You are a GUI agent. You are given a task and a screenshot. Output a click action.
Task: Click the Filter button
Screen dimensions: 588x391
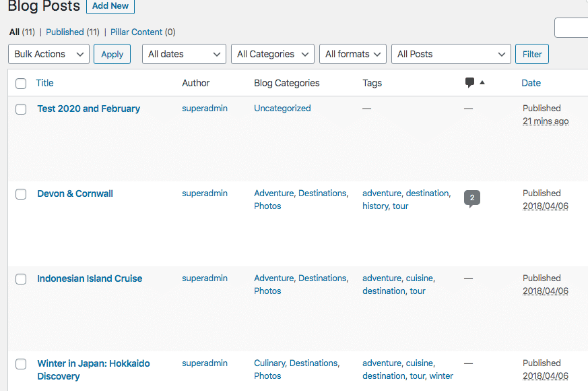(531, 53)
